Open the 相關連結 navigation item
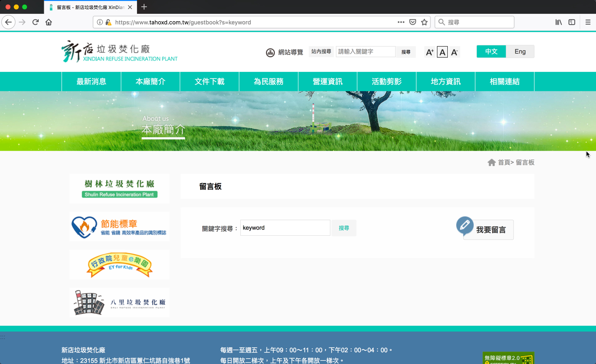The height and width of the screenshot is (364, 596). (505, 81)
